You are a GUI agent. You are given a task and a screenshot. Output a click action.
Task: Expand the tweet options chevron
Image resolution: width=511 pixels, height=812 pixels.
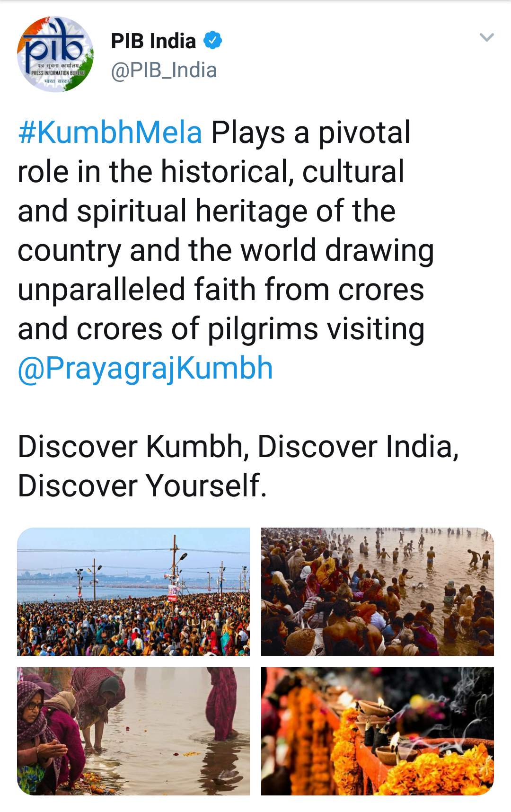[486, 37]
